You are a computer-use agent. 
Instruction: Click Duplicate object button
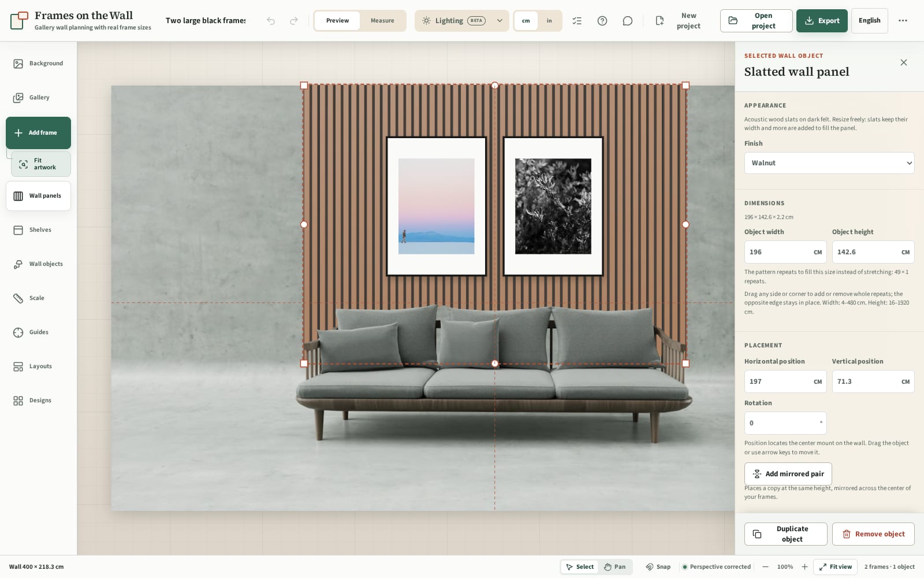(786, 534)
